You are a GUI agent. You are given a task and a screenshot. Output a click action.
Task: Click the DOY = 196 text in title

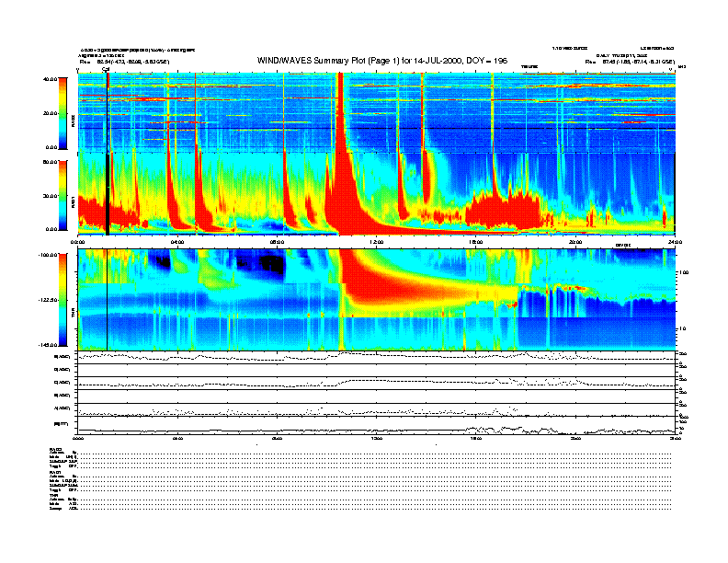486,61
